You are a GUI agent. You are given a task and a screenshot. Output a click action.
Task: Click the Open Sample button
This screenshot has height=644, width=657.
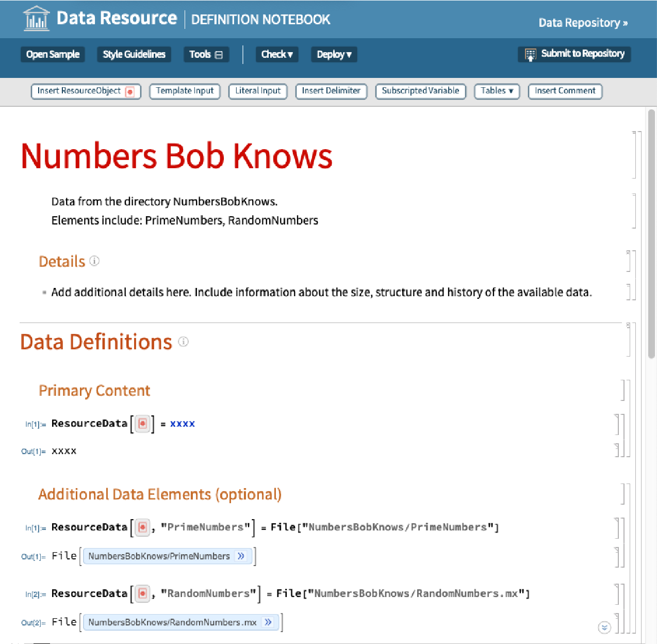click(x=53, y=54)
